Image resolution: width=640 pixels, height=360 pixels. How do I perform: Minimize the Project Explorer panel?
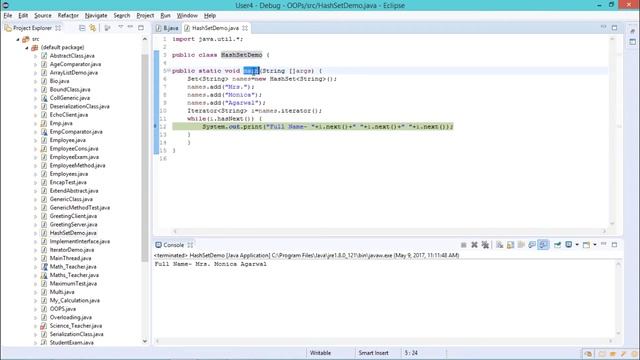point(130,27)
